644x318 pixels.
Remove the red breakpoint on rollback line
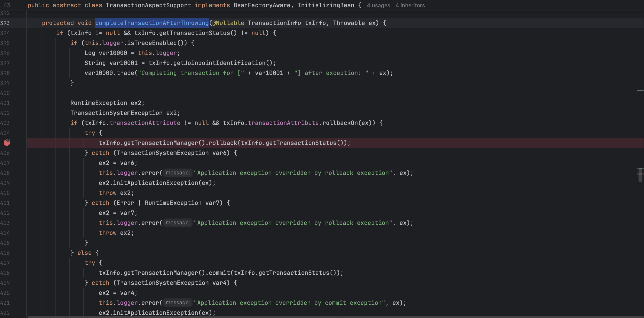7,142
